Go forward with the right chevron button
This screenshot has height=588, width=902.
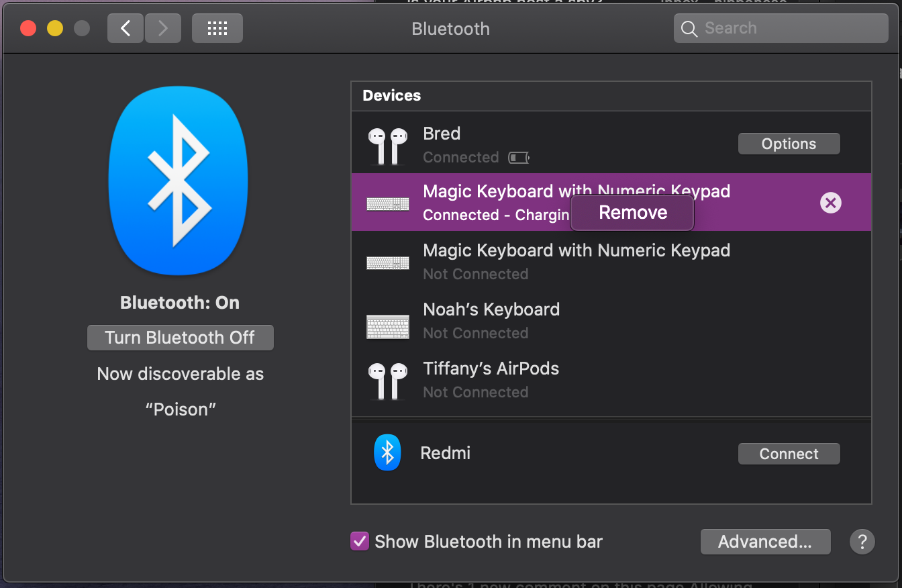coord(162,28)
